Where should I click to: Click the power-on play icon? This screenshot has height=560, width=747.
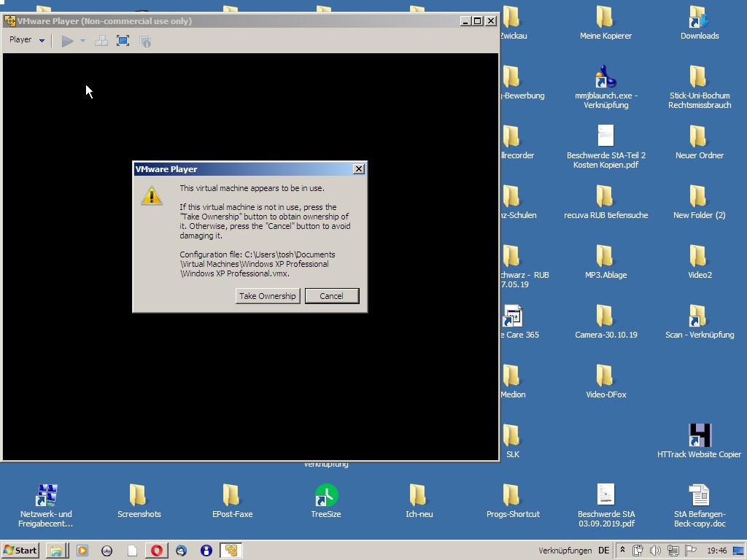pyautogui.click(x=67, y=41)
